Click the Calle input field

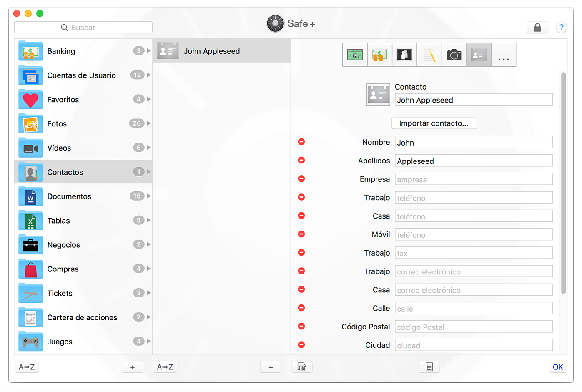[474, 308]
